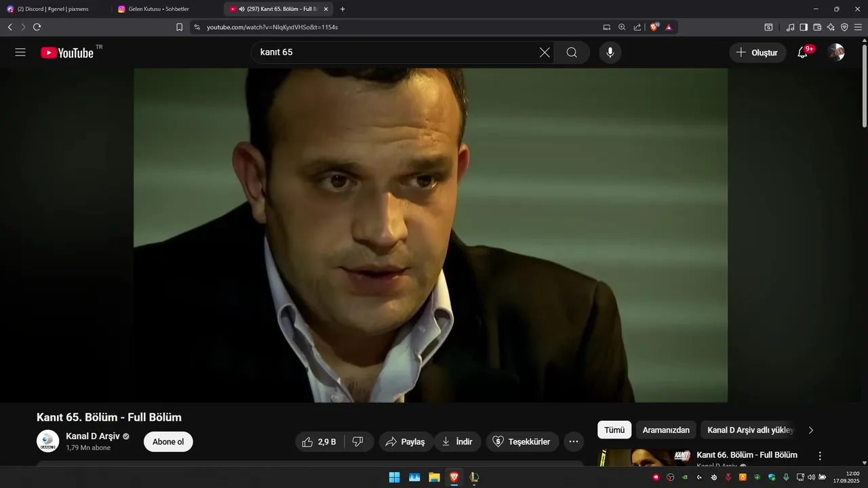
Task: Click the microphone tray icon
Action: coord(786,477)
